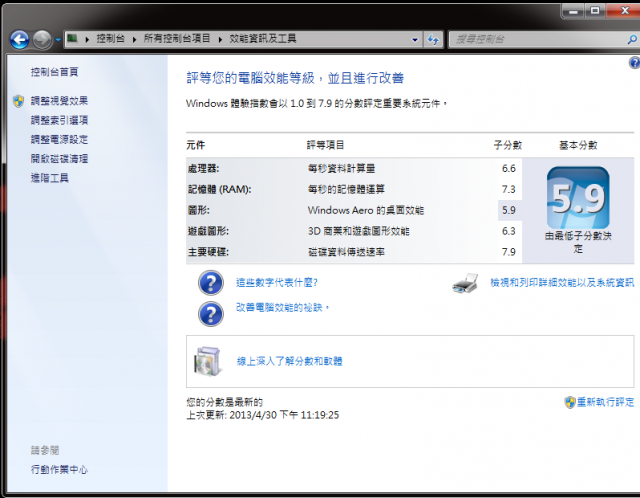
Task: Focus the 搜尋控制台 search field
Action: point(537,40)
